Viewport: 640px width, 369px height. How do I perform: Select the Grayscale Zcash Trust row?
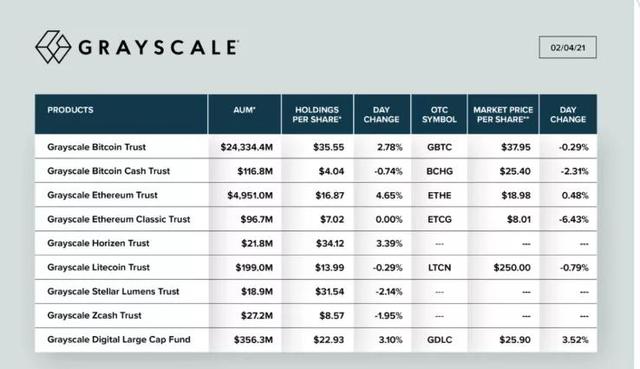coord(316,316)
